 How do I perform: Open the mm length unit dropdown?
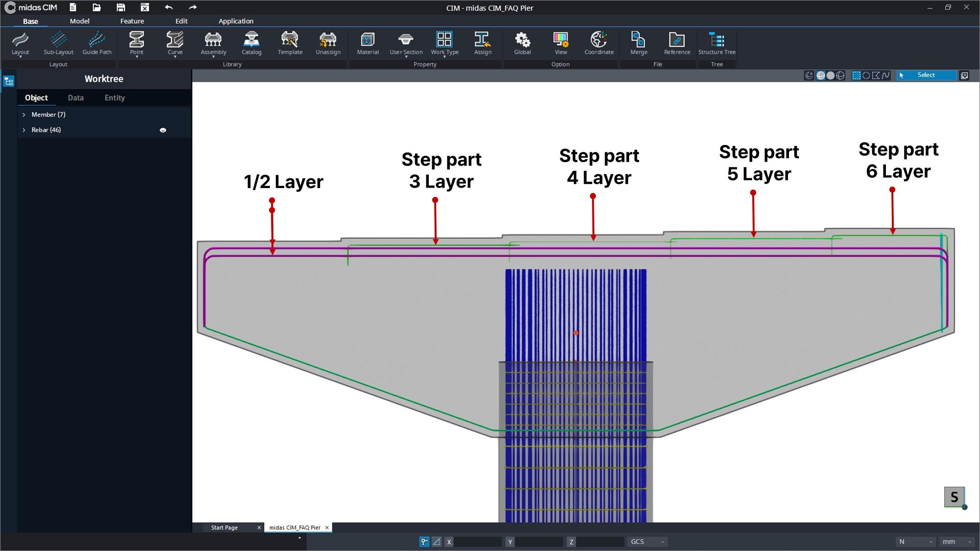957,542
